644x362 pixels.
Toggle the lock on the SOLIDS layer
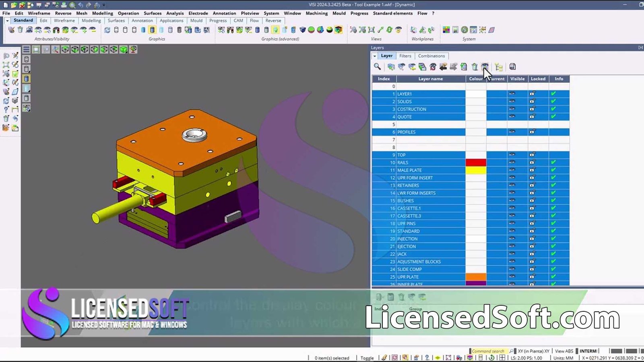click(533, 101)
